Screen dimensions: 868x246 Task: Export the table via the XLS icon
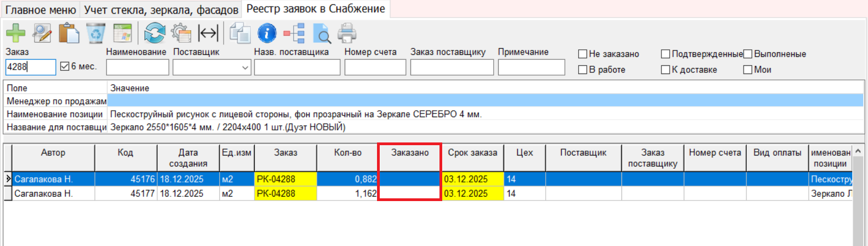(x=122, y=33)
